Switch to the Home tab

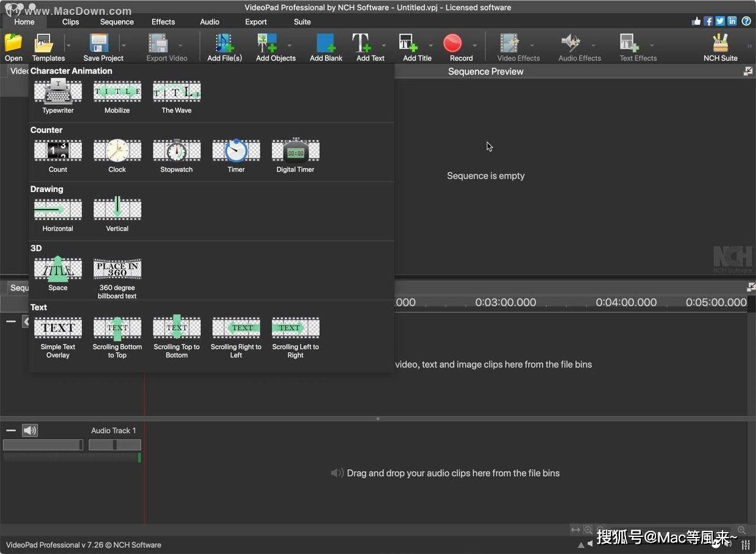click(x=24, y=22)
